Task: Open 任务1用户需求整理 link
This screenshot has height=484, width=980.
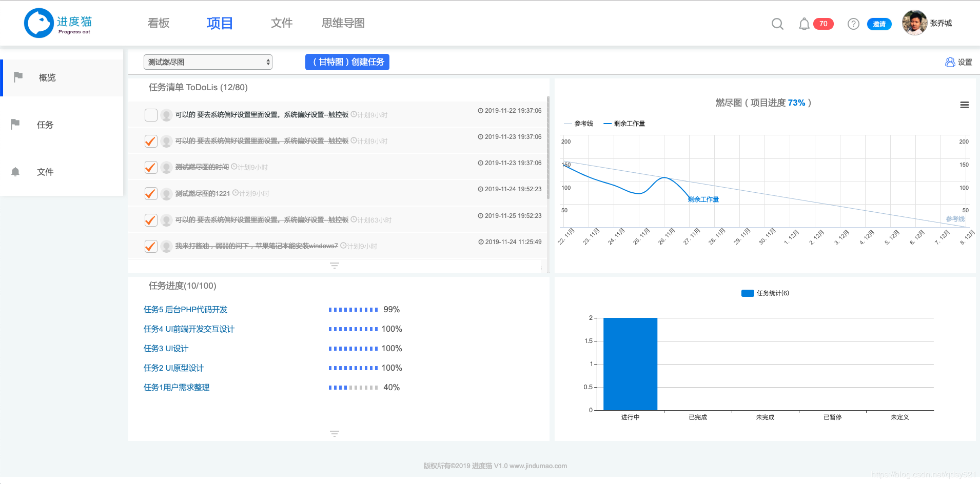Action: point(177,387)
